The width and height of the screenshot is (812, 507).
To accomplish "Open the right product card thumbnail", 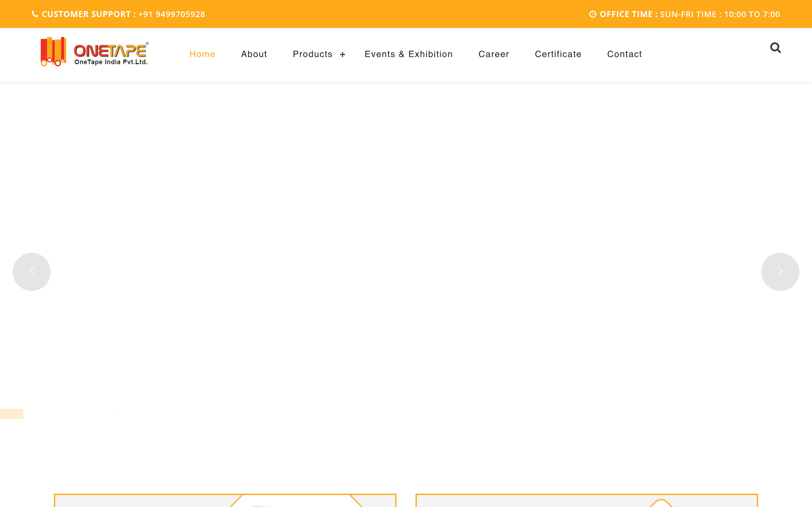I will click(586, 500).
